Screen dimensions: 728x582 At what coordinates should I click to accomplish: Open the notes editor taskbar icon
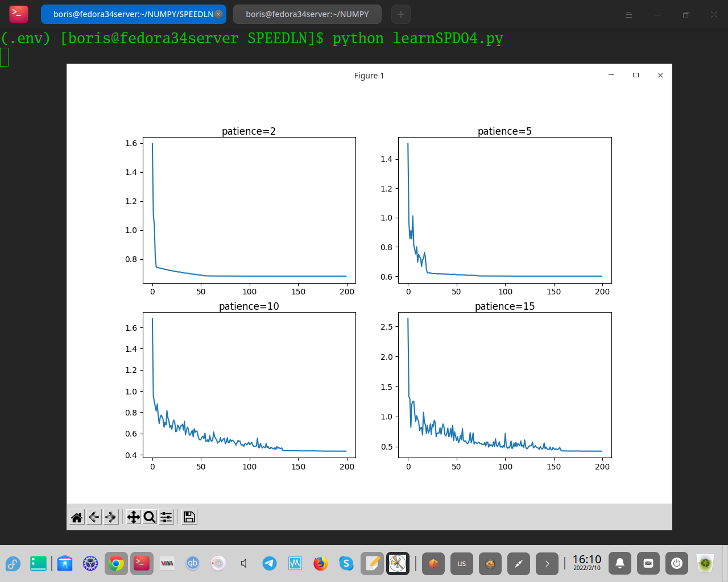(x=372, y=563)
